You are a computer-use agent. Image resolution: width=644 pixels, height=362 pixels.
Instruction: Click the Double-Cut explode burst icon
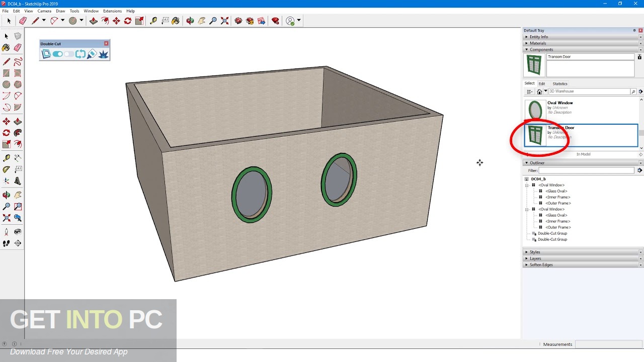(103, 54)
